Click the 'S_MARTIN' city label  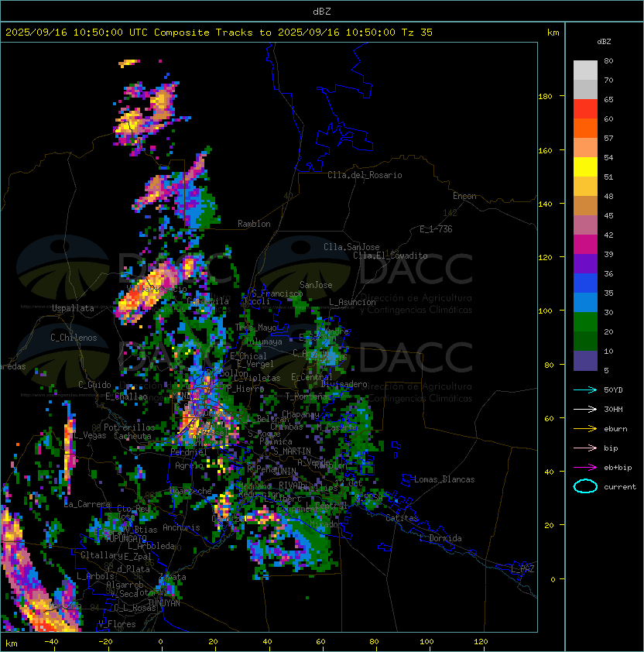point(293,451)
